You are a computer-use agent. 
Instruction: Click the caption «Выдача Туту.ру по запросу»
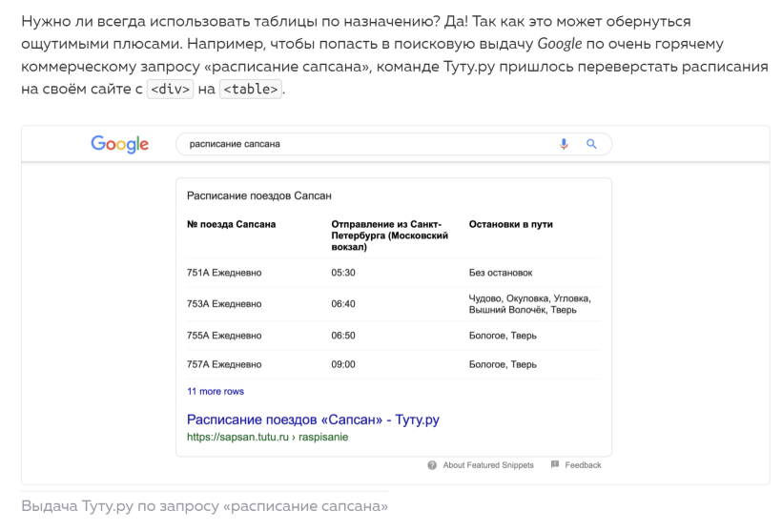tap(204, 506)
